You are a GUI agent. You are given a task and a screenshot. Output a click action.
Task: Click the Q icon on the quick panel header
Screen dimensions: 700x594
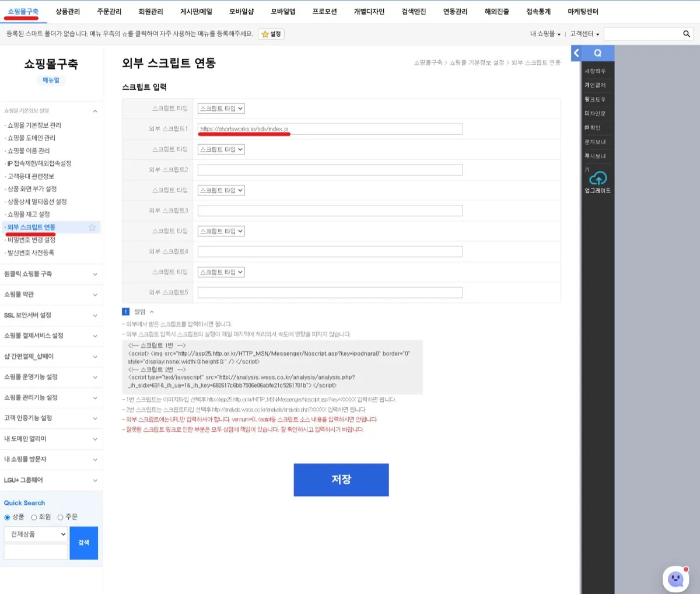tap(597, 53)
